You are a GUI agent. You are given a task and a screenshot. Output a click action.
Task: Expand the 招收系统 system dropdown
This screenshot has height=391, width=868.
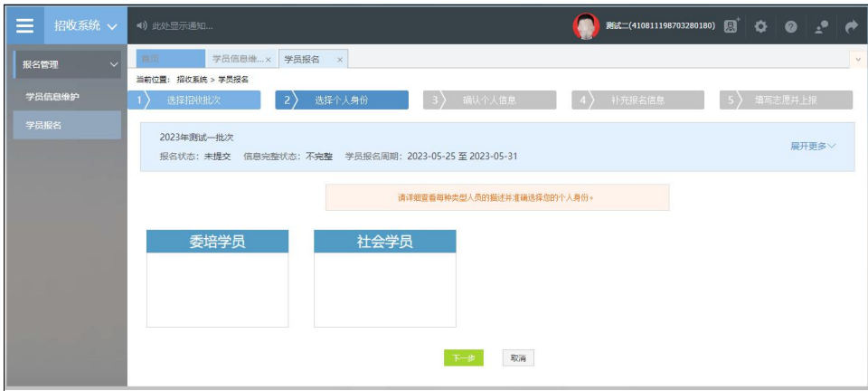pos(85,26)
